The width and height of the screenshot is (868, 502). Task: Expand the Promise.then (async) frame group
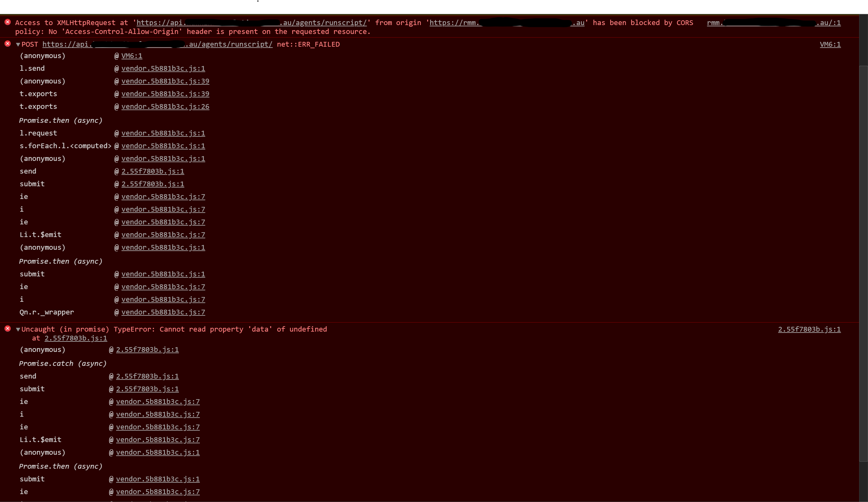pyautogui.click(x=61, y=120)
